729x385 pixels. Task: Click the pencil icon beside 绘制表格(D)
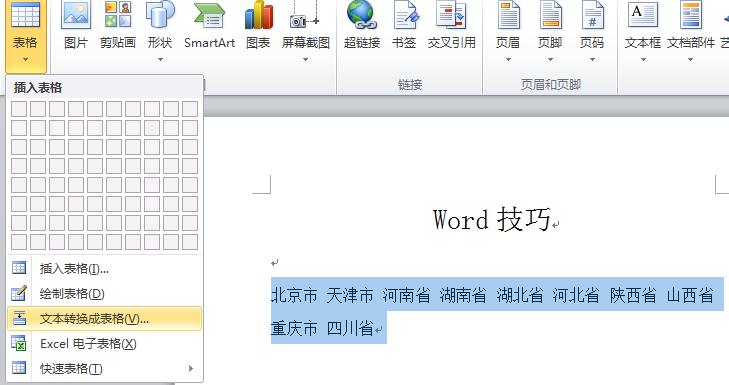[19, 293]
